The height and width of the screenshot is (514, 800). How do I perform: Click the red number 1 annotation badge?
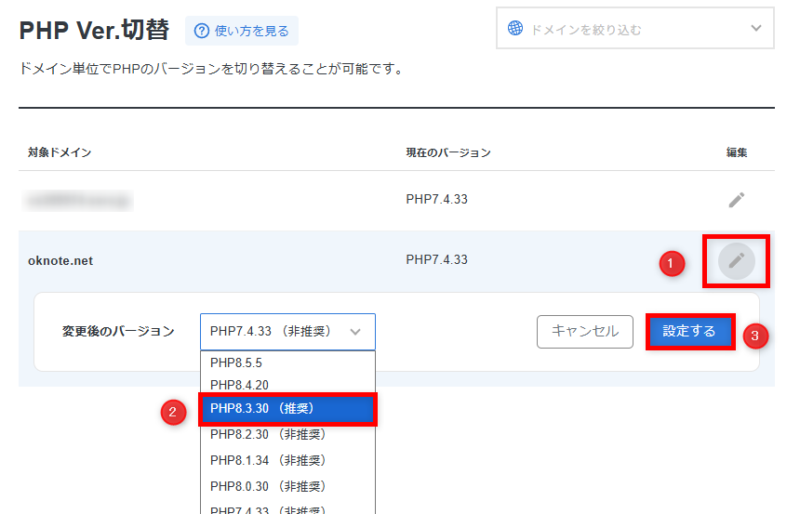(672, 264)
